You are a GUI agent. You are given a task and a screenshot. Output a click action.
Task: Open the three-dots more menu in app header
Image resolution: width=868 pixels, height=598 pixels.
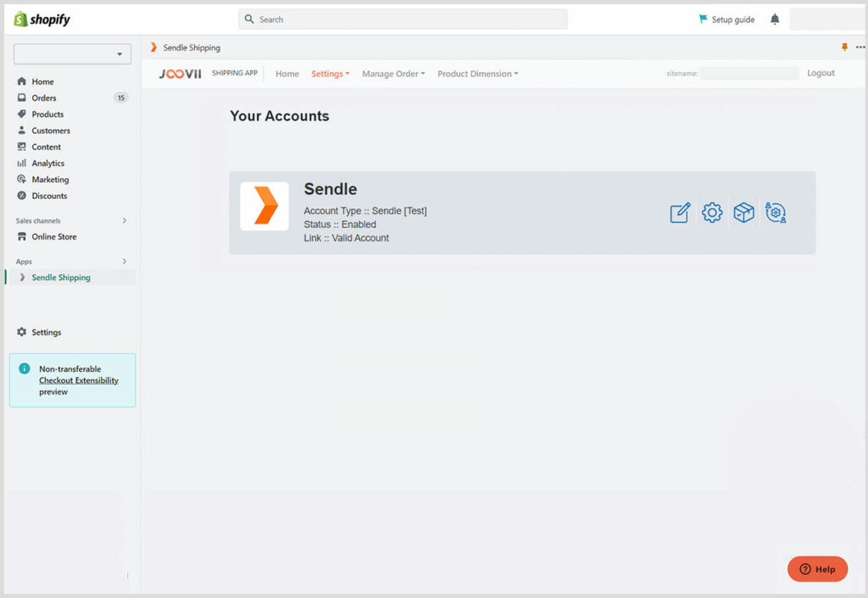[860, 47]
